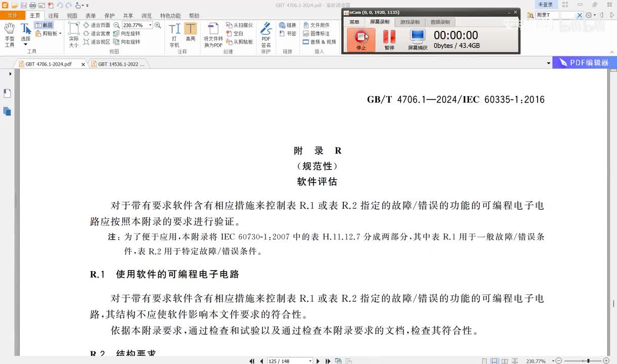
Task: Switch to the Form (表单) ribbon tab
Action: pyautogui.click(x=91, y=16)
